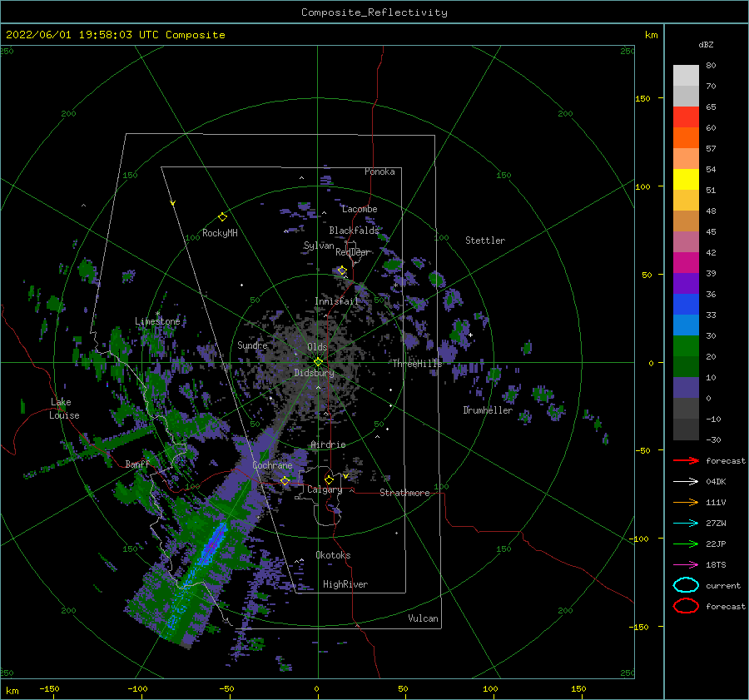Click the Calgary city label
This screenshot has width=749, height=700.
(x=325, y=489)
